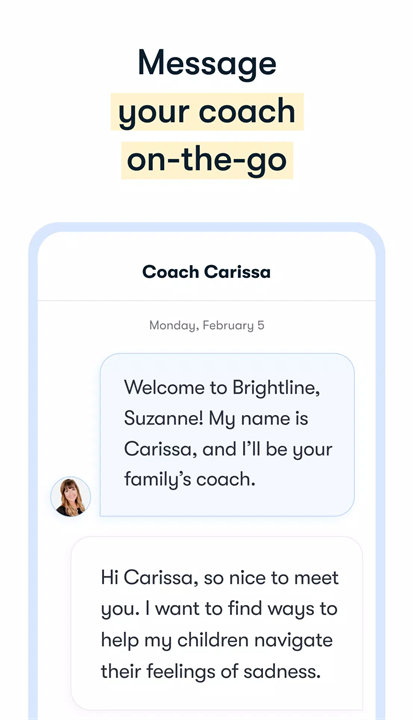Tap "so nice to meet" in reply bubble
Image resolution: width=413 pixels, height=720 pixels.
271,578
